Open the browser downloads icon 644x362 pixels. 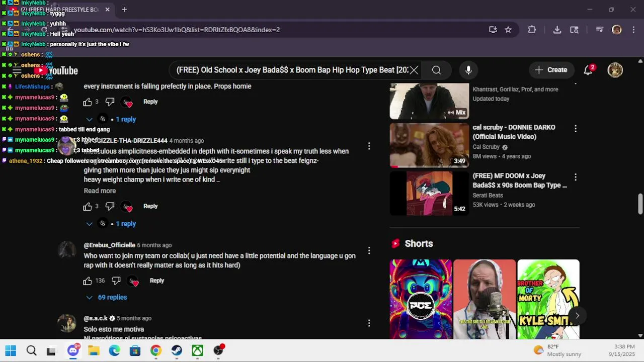pyautogui.click(x=557, y=30)
